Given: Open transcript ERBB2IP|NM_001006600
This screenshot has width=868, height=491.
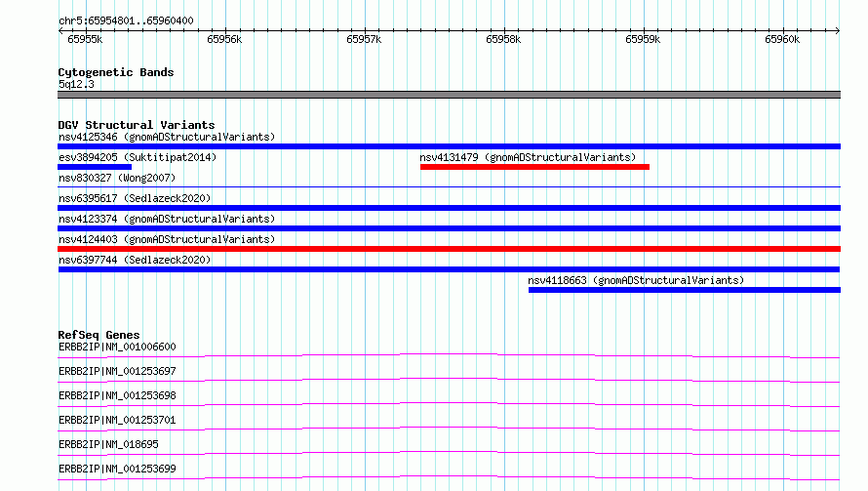Looking at the screenshot, I should (117, 347).
